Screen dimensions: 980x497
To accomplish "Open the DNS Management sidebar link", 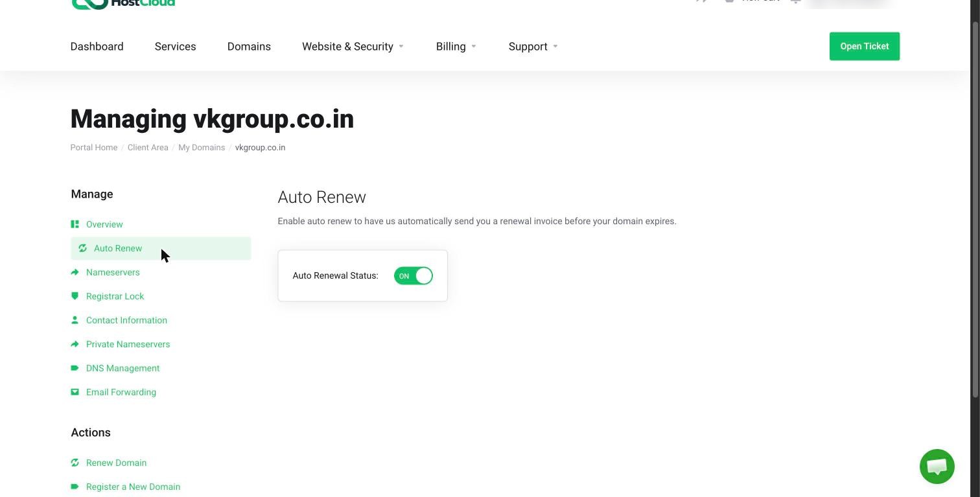I will (123, 368).
